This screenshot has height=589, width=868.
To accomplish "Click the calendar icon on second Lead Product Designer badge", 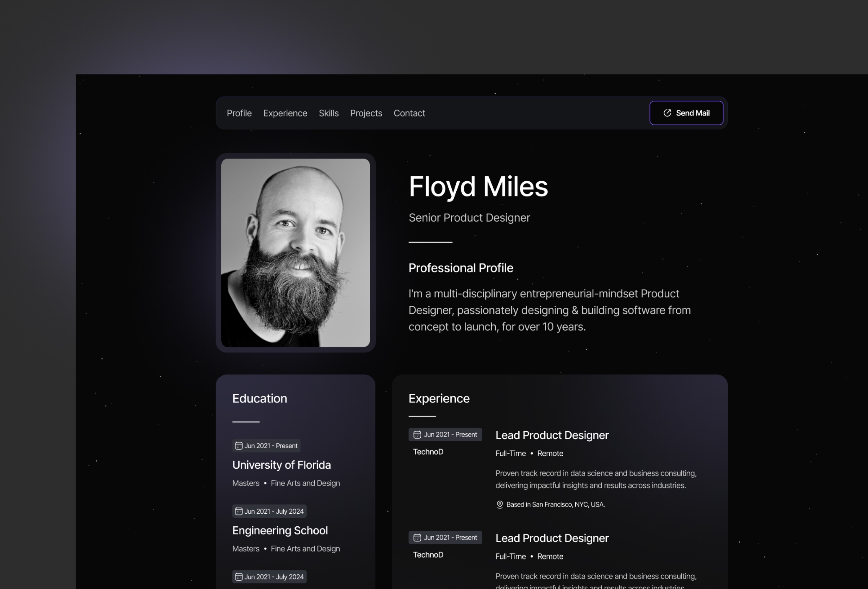I will click(417, 538).
